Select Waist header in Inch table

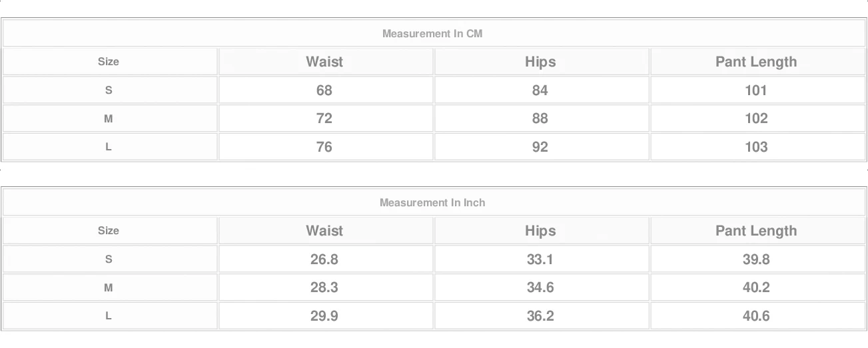click(324, 230)
